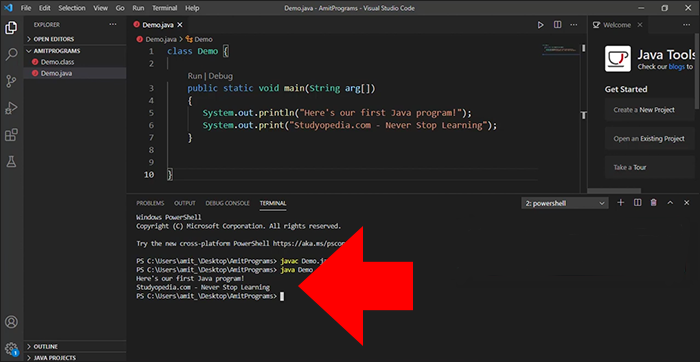Click Create a New Project button
The height and width of the screenshot is (362, 700).
tap(644, 110)
